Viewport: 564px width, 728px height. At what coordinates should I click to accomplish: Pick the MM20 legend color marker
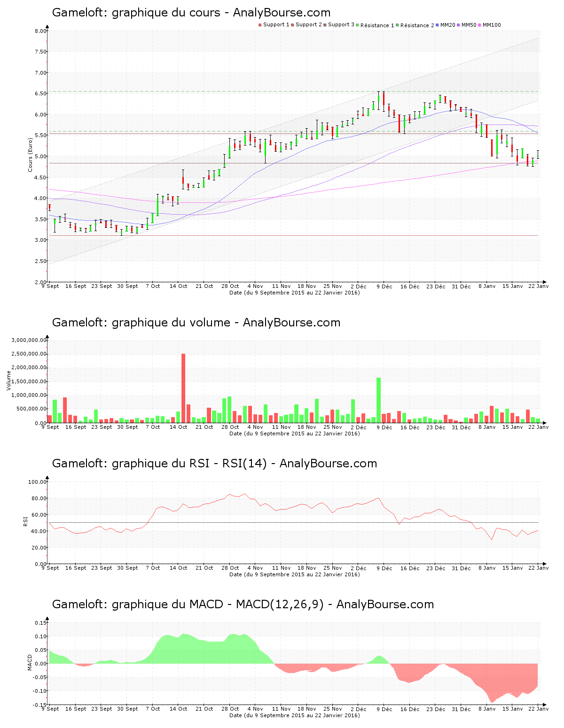(438, 25)
